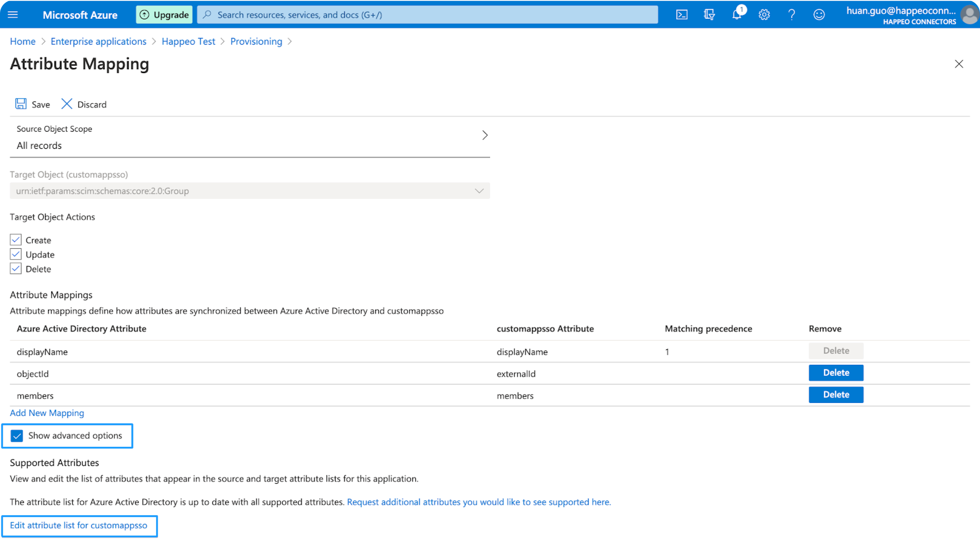Open the notifications bell
980x544 pixels.
coord(737,14)
